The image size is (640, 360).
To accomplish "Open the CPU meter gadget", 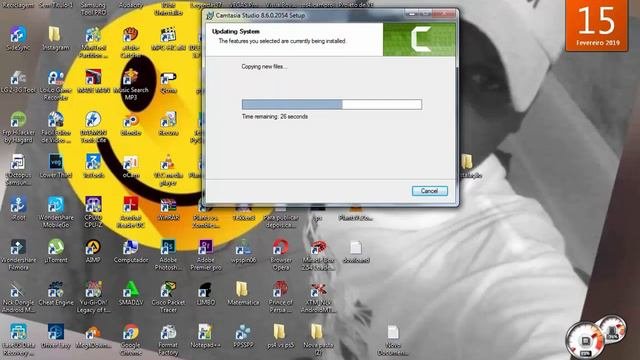I will click(585, 340).
